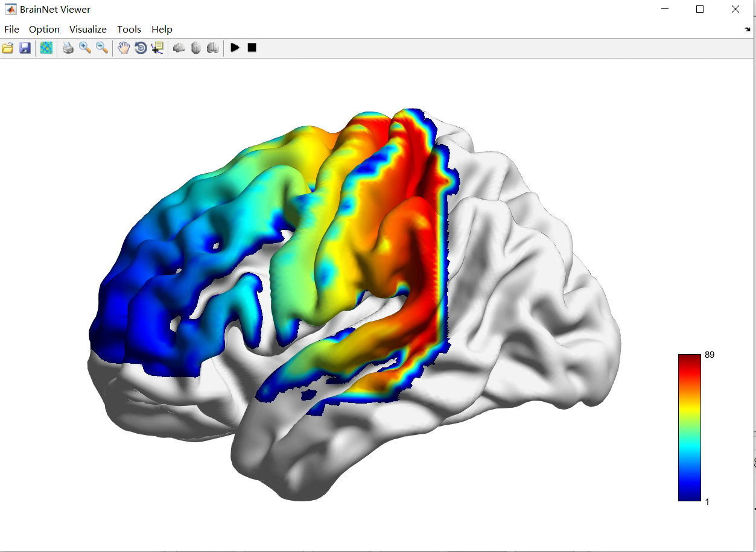
Task: Start the rotation animation with the play icon
Action: 235,48
